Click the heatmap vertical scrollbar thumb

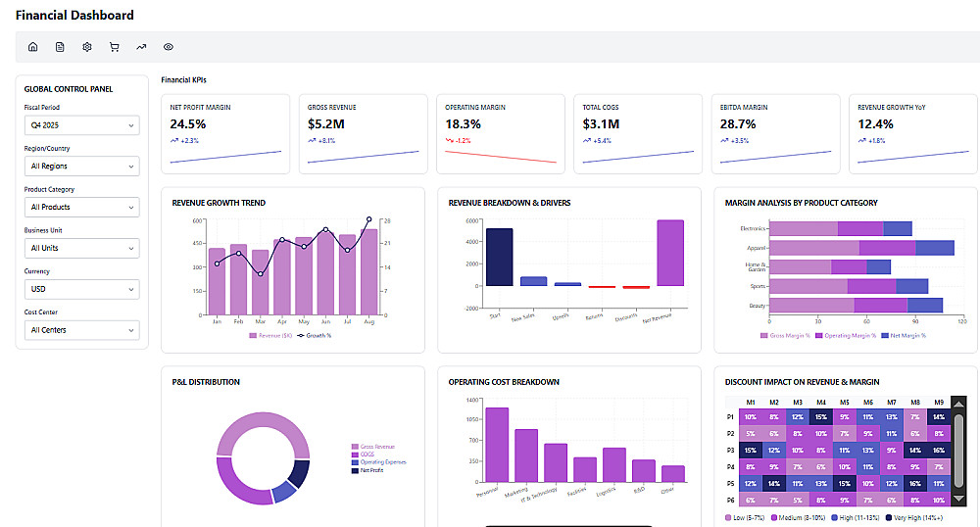click(x=958, y=451)
